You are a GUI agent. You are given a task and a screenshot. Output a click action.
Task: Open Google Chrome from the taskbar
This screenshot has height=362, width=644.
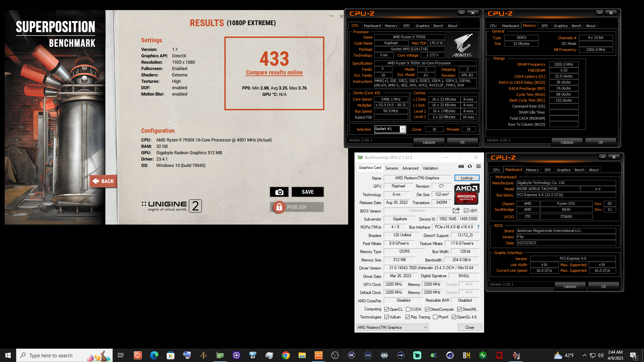tap(285, 355)
